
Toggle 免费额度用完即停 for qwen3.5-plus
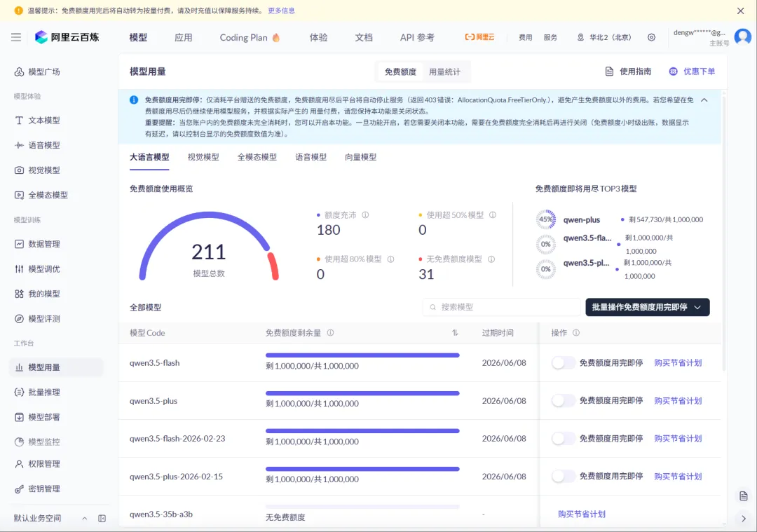[x=564, y=401]
